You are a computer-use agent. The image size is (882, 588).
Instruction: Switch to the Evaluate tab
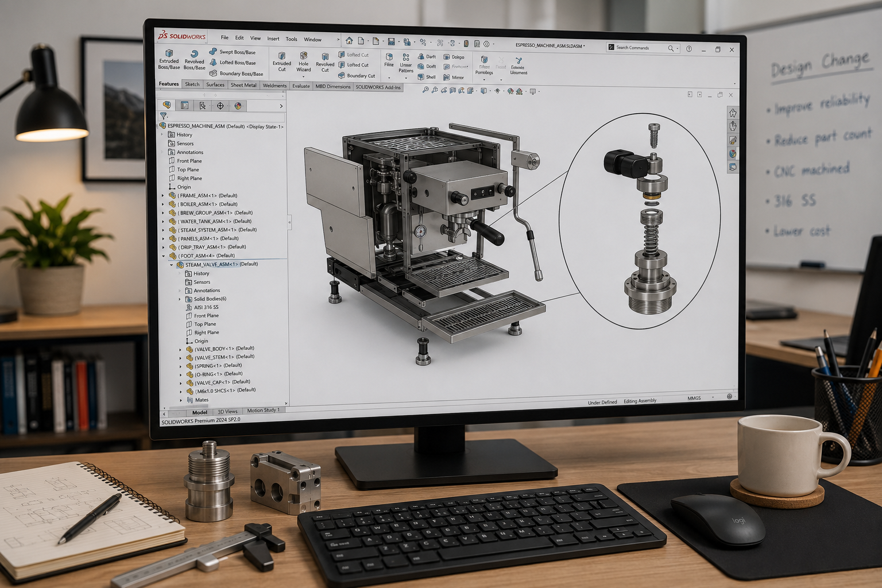pos(301,86)
